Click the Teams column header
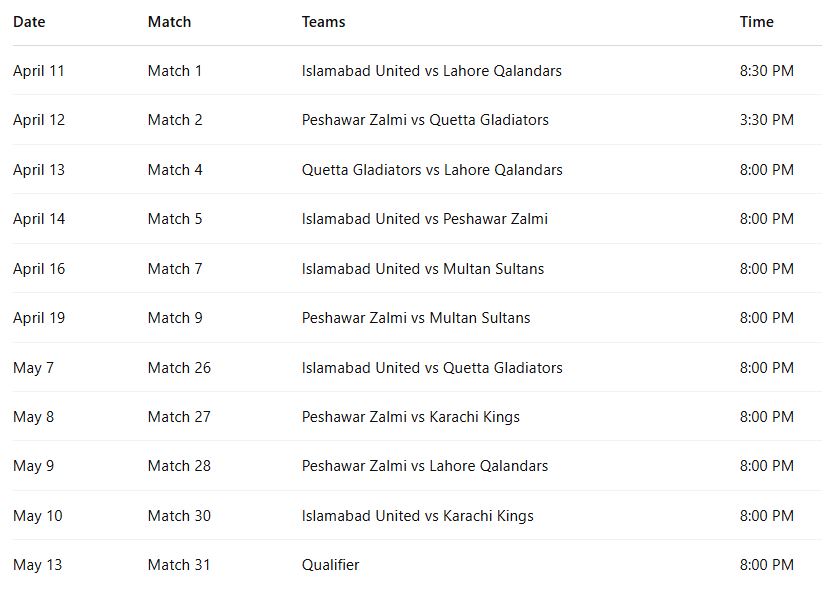The height and width of the screenshot is (610, 835). (x=323, y=22)
